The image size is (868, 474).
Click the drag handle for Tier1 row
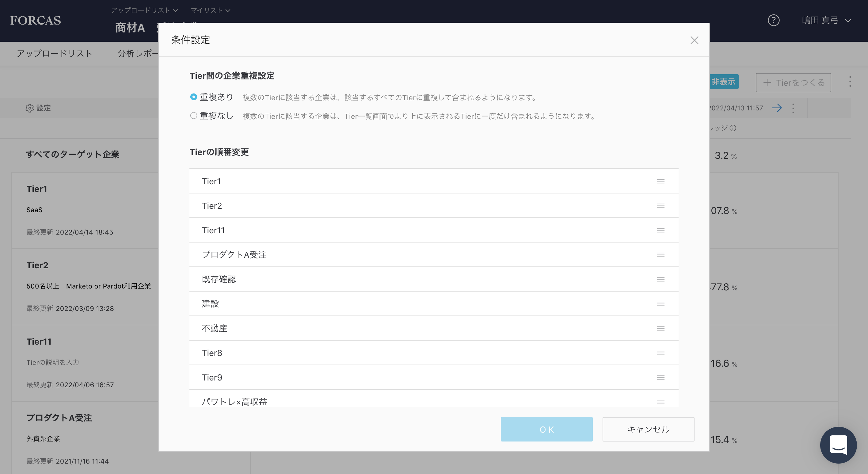(x=661, y=182)
